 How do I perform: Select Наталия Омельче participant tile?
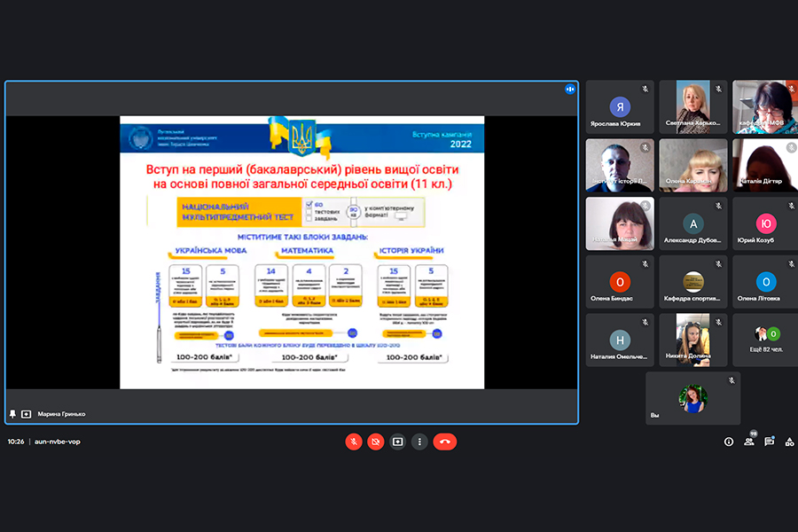[620, 340]
